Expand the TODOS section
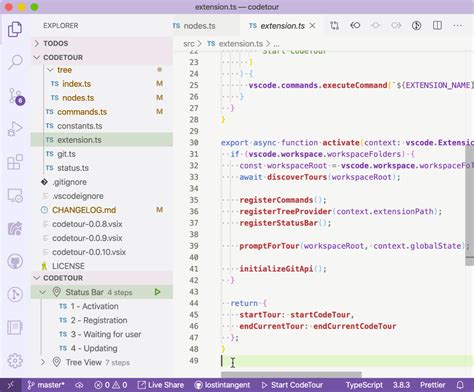This screenshot has width=474, height=392. [102, 43]
